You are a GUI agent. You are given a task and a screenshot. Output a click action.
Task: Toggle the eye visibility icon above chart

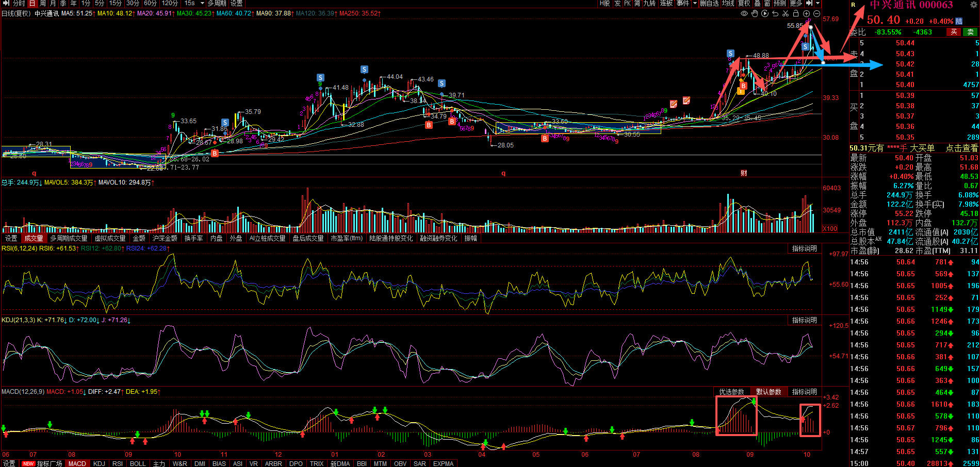[744, 13]
